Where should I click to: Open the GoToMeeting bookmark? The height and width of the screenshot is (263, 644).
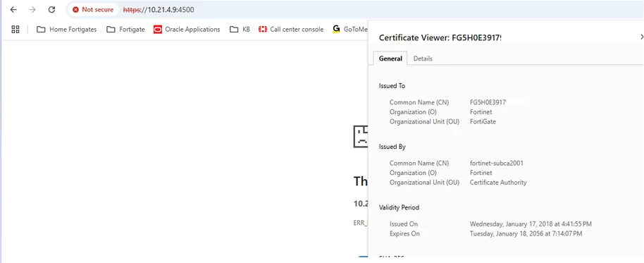(x=350, y=29)
